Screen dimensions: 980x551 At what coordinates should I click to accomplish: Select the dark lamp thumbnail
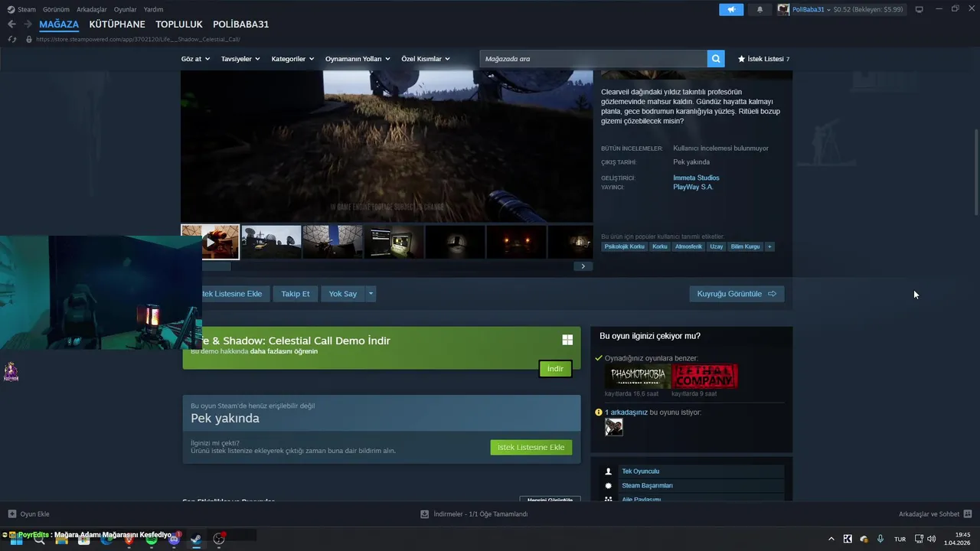pos(455,242)
